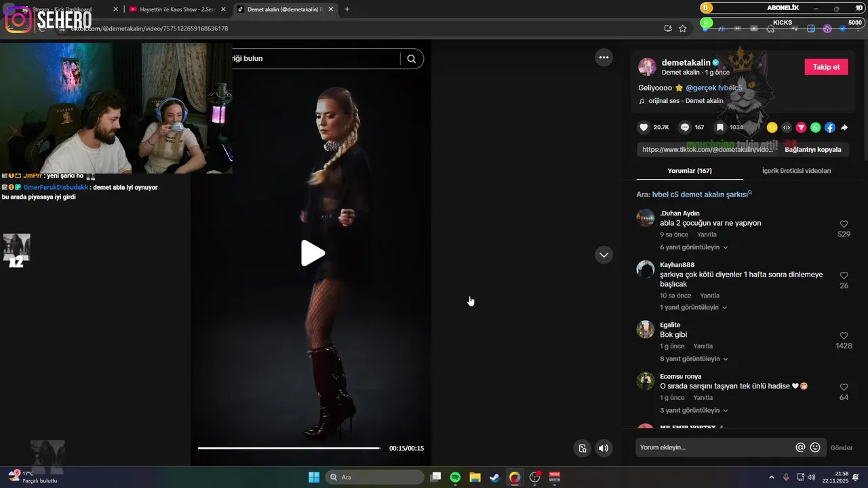868x488 pixels.
Task: Click the embed code icon
Action: [x=787, y=127]
